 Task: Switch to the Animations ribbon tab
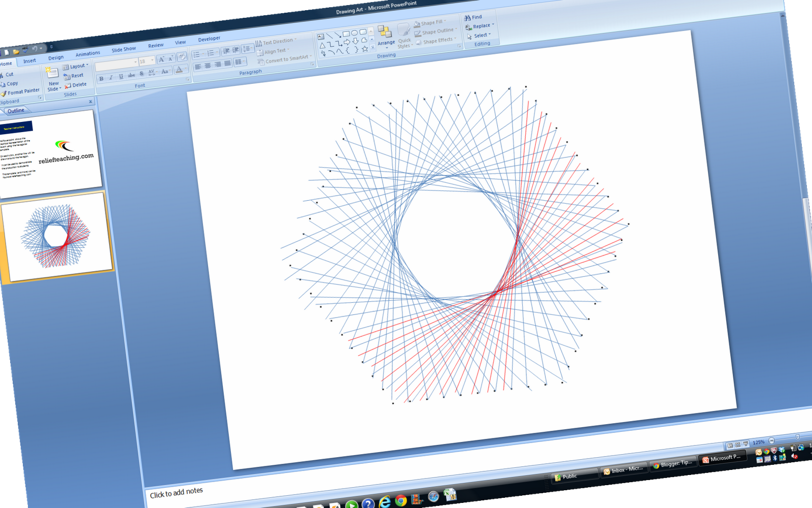click(x=88, y=53)
